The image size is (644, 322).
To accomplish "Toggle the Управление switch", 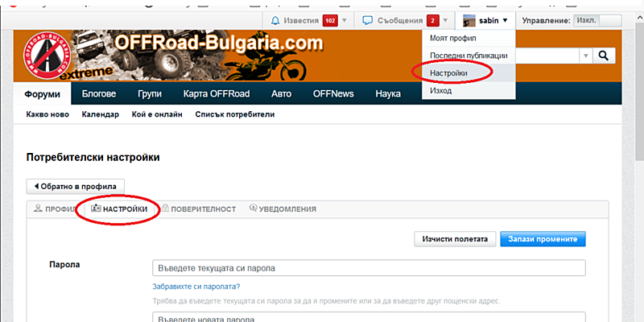I will click(597, 21).
